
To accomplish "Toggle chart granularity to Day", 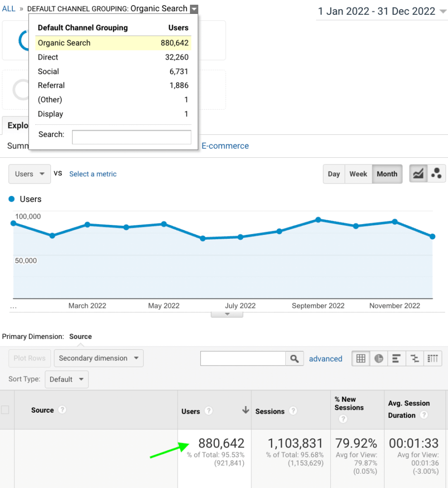I will pos(334,174).
